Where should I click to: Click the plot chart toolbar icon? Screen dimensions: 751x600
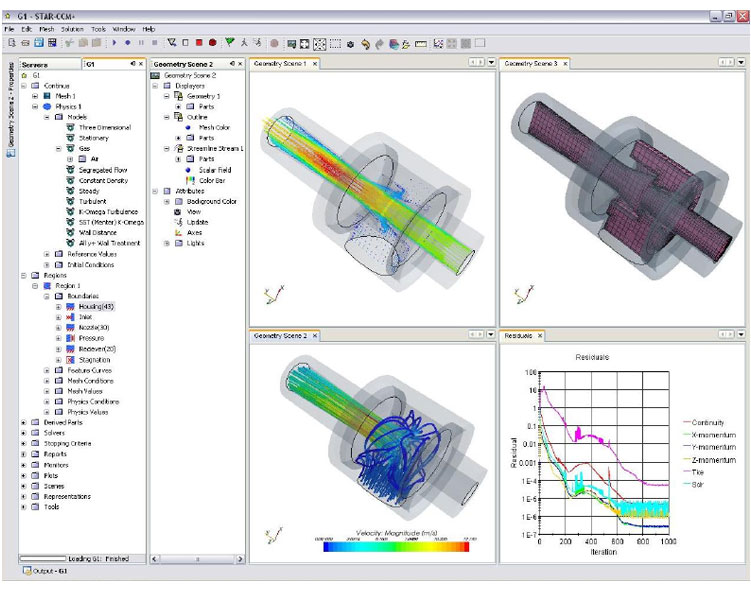(438, 44)
